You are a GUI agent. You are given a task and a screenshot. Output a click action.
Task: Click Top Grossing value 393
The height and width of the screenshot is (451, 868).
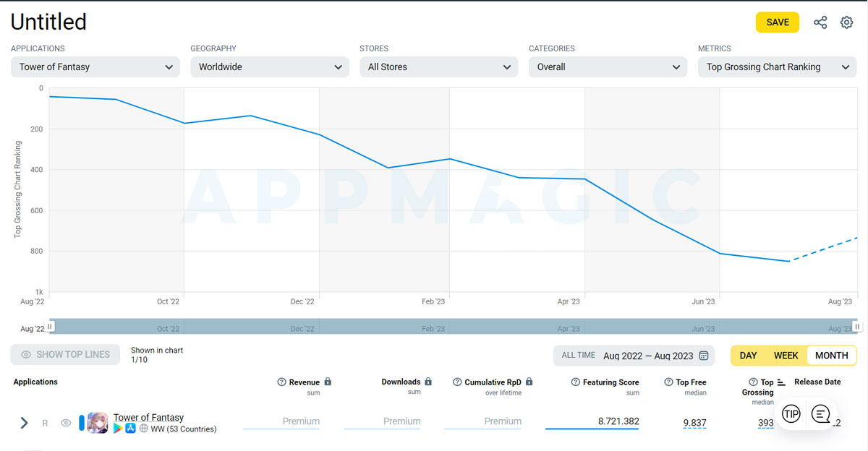pyautogui.click(x=766, y=423)
